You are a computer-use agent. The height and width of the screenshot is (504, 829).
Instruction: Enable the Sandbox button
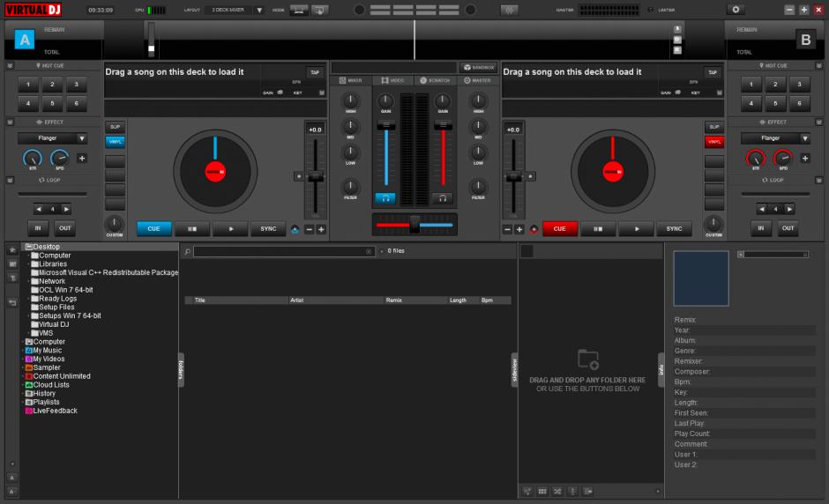click(x=479, y=67)
